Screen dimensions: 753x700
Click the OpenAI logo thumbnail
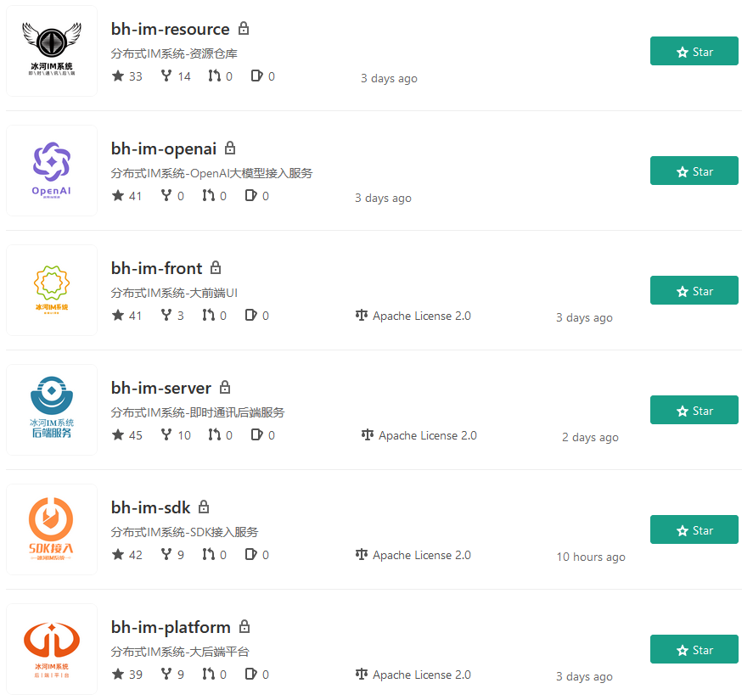click(x=52, y=171)
